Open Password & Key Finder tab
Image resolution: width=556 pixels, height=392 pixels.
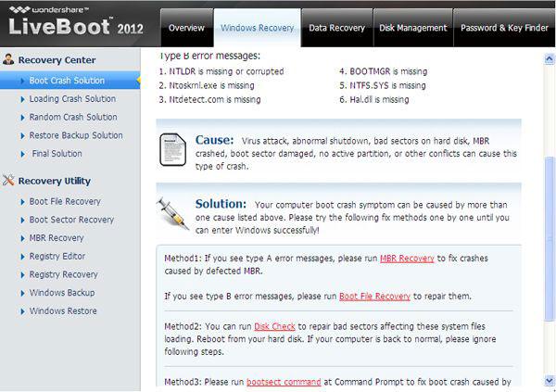[x=504, y=28]
